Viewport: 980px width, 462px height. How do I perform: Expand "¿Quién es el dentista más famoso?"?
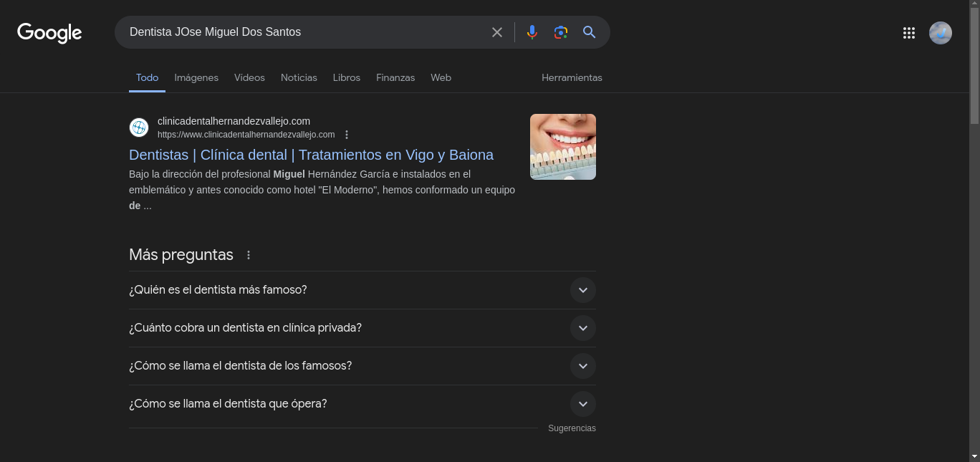[x=362, y=290]
